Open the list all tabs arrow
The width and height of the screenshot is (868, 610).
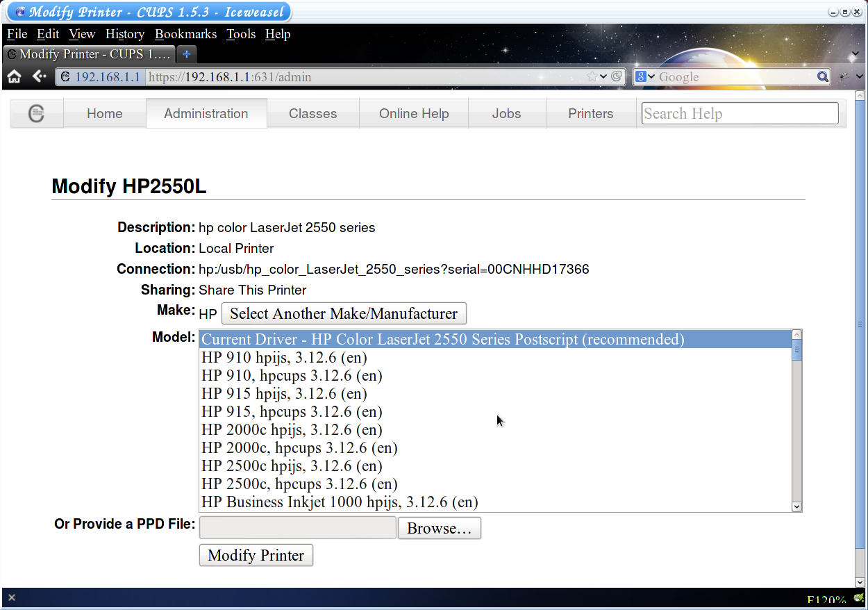(x=856, y=54)
